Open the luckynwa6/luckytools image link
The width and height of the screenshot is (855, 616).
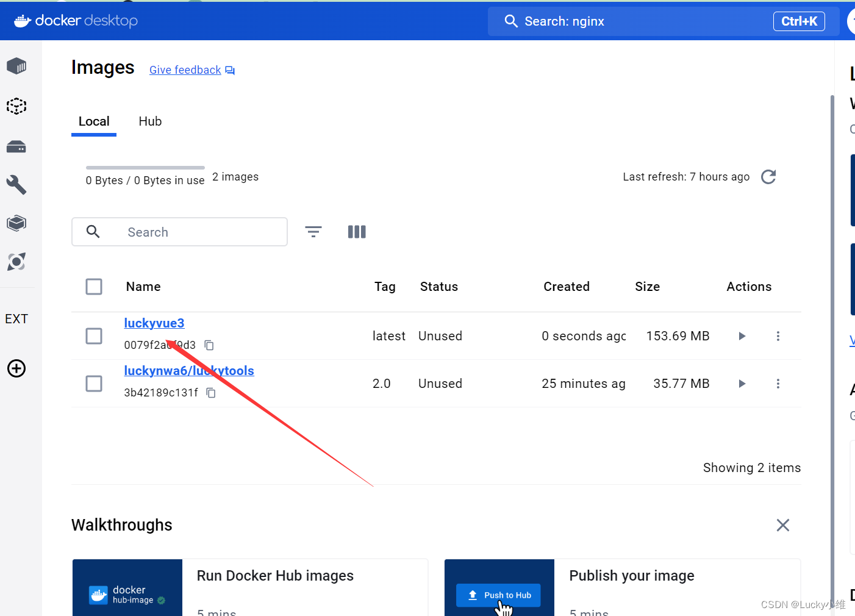189,371
